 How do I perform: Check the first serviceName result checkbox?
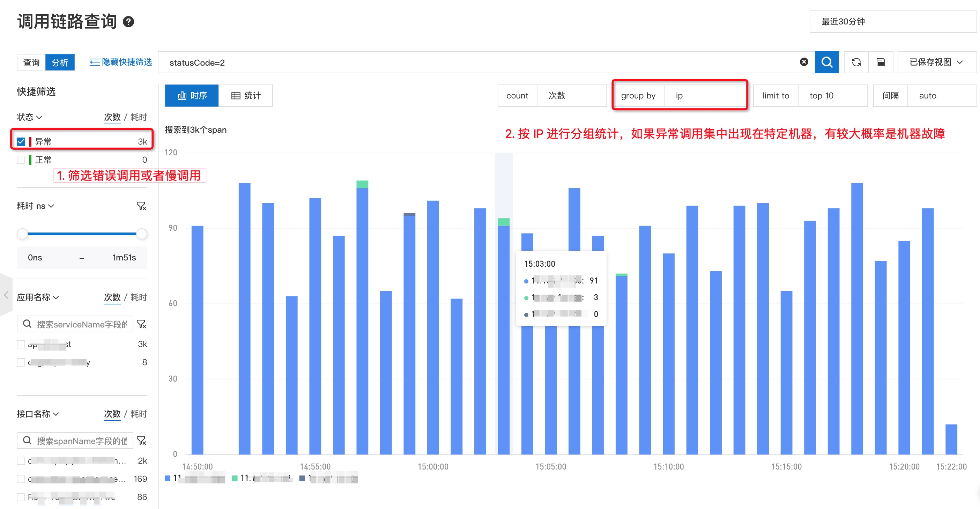[21, 344]
